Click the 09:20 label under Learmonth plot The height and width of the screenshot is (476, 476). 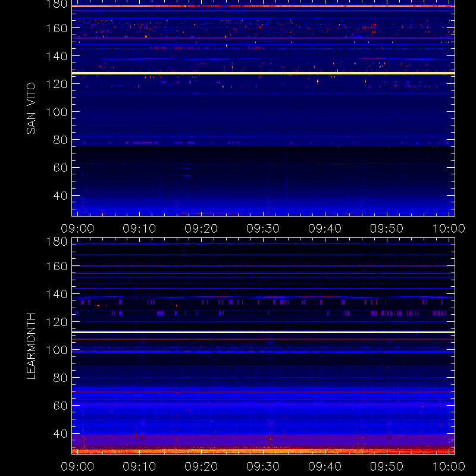tap(201, 466)
